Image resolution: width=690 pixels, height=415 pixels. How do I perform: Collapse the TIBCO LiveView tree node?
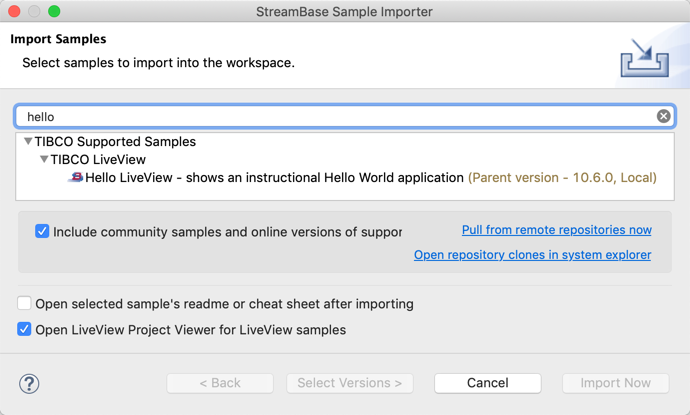44,160
